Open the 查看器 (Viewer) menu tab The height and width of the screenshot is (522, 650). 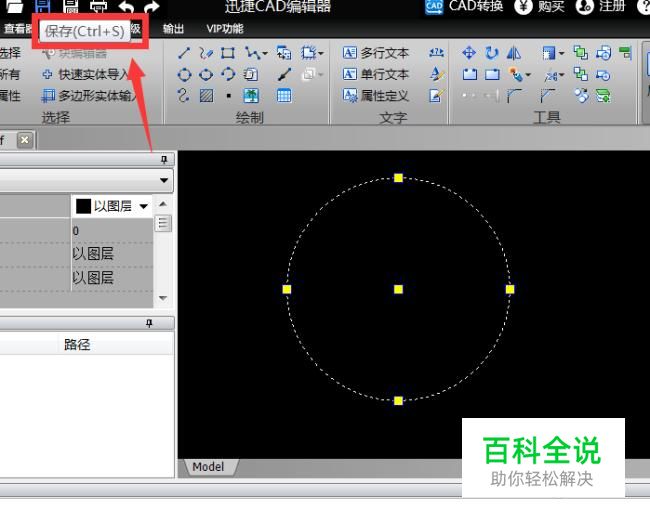[x=17, y=29]
